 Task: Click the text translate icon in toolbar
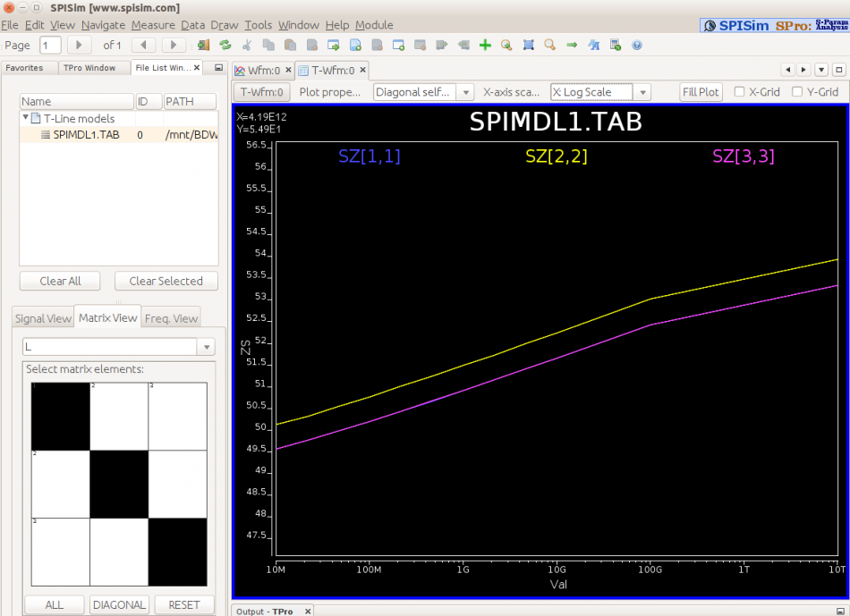[593, 45]
